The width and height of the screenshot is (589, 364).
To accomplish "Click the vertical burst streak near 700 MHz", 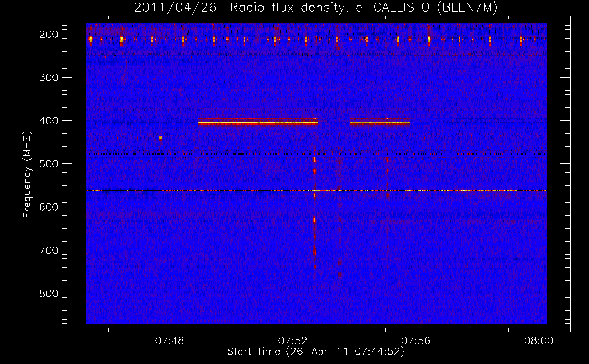I will [x=315, y=251].
